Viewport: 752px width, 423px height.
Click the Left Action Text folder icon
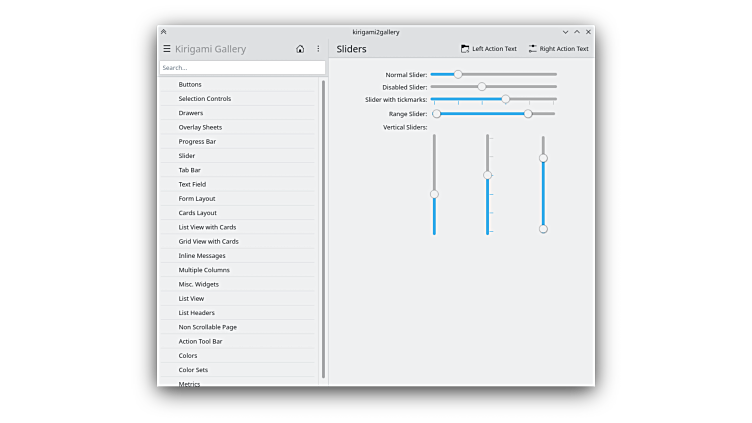pyautogui.click(x=465, y=49)
